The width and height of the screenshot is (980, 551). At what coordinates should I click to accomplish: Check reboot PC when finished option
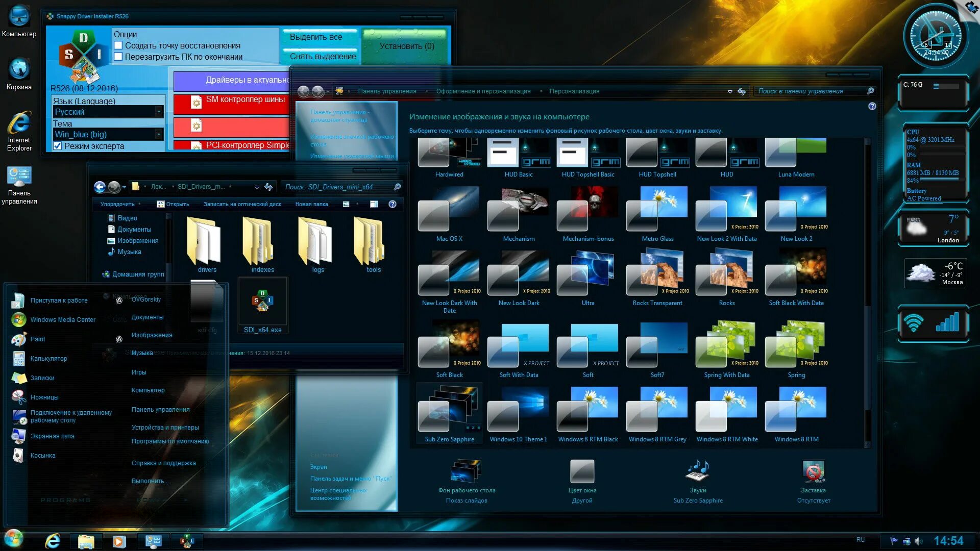tap(118, 57)
